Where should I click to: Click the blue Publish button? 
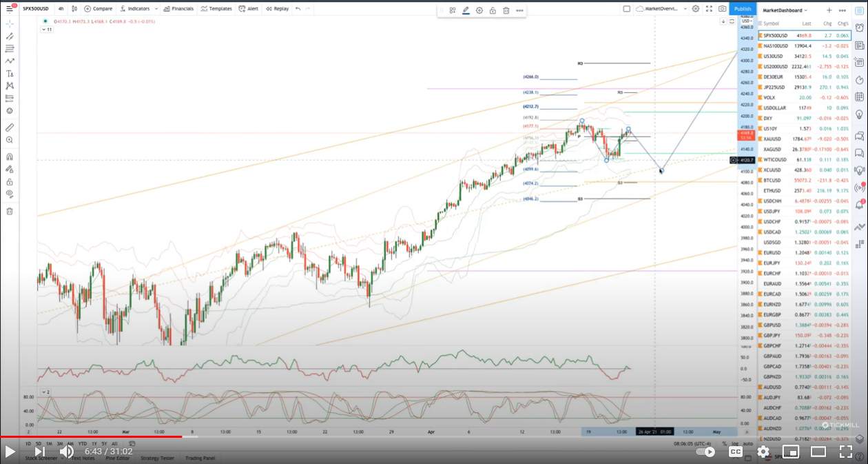tap(743, 9)
